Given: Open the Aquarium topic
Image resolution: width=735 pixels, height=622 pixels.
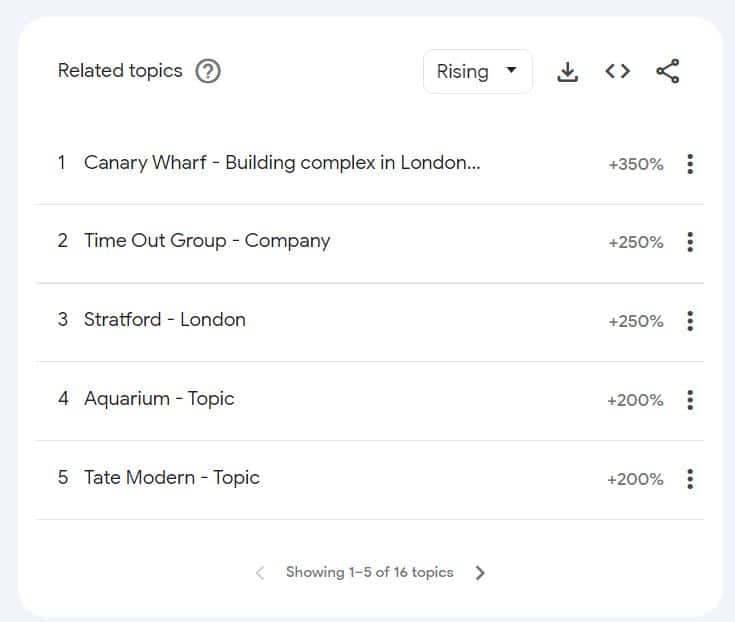Looking at the screenshot, I should pos(158,399).
